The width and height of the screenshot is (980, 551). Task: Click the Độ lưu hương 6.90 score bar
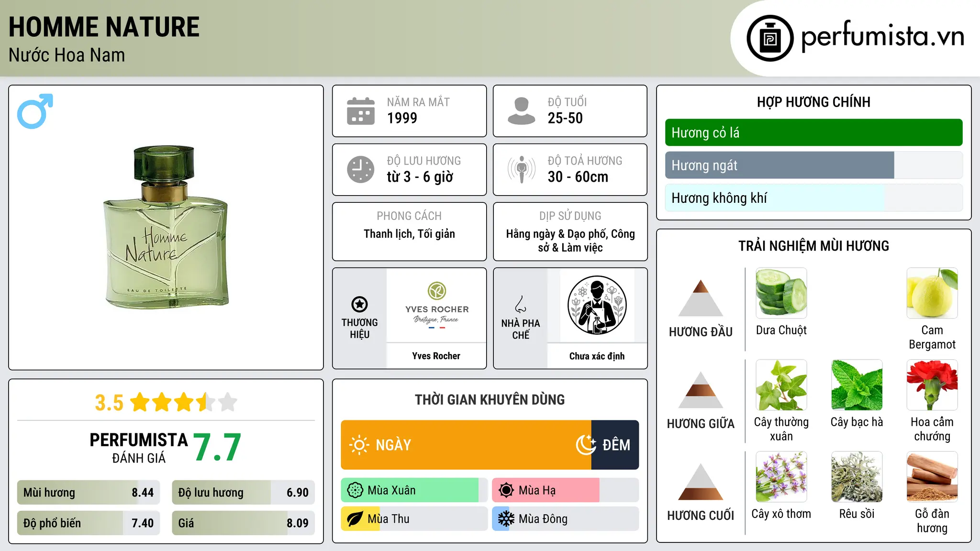243,493
